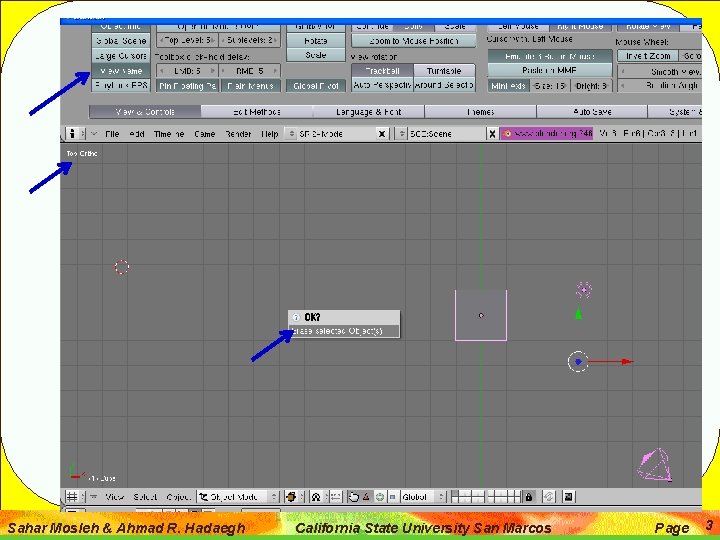Select the lamp object in the viewport
Screen dimensions: 720x540
(584, 290)
